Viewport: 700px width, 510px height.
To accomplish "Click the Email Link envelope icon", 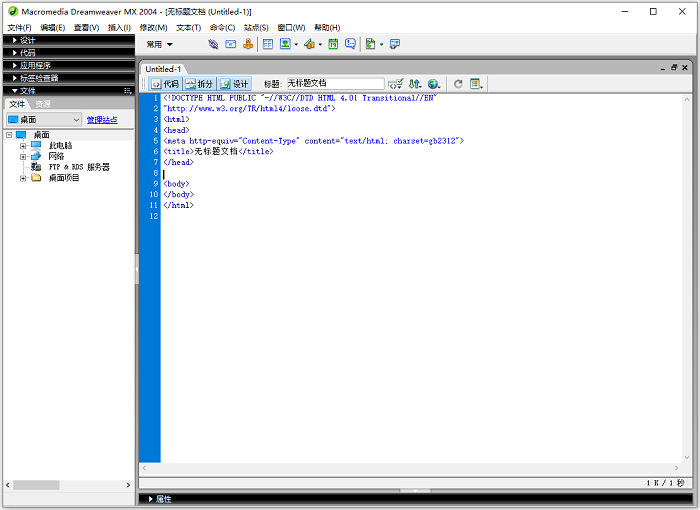I will coord(230,44).
